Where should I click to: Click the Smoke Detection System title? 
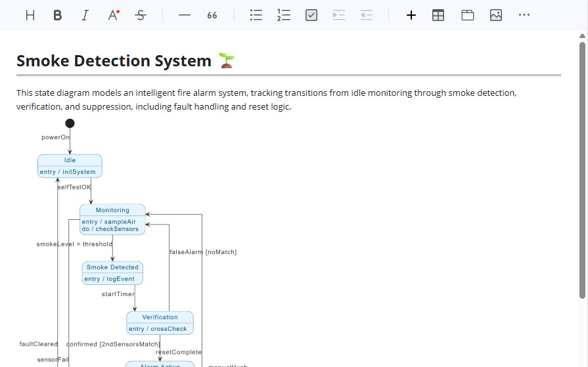(114, 61)
